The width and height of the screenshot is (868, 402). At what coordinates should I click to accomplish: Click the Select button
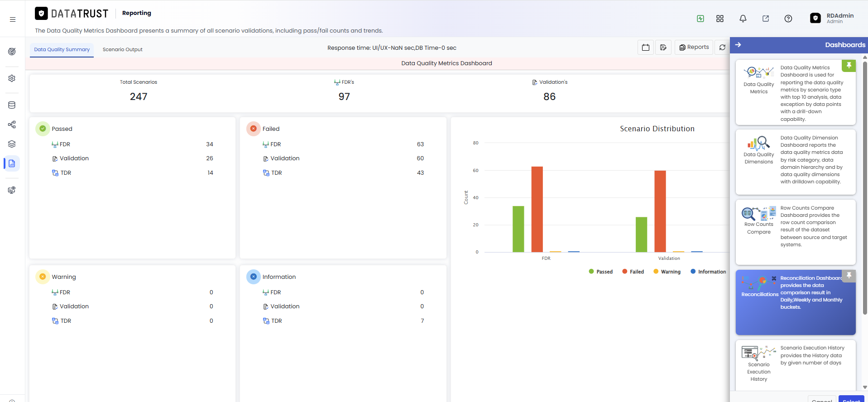pos(851,399)
